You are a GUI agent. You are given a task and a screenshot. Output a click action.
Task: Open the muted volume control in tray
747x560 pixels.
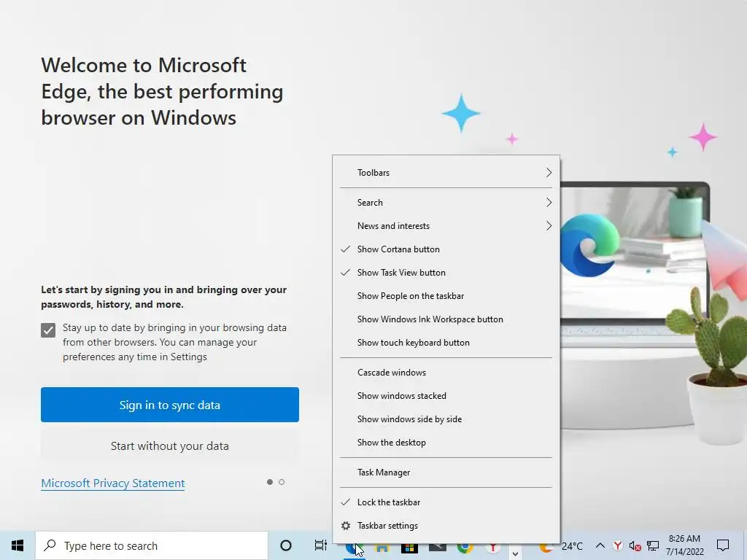click(635, 545)
